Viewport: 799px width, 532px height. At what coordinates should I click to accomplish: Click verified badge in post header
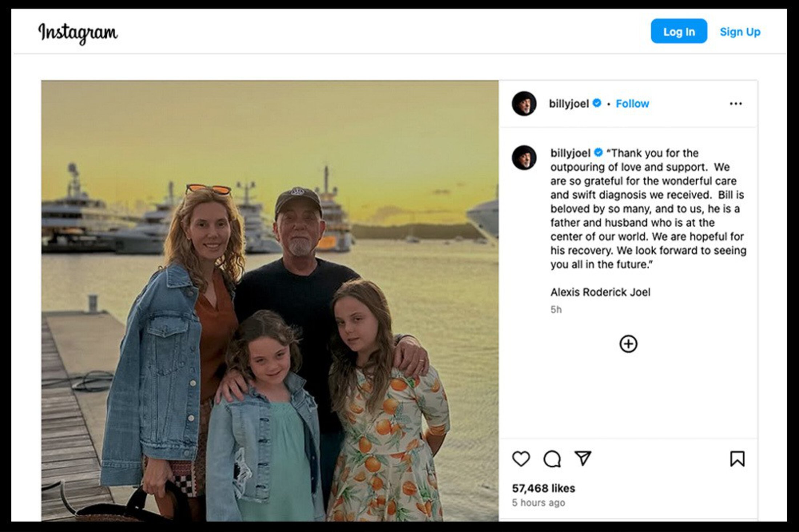click(x=597, y=103)
